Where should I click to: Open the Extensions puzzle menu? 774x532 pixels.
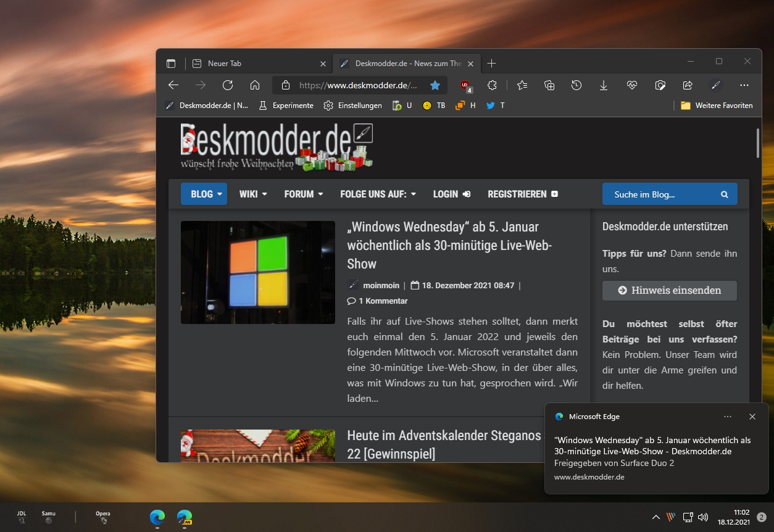pyautogui.click(x=492, y=85)
